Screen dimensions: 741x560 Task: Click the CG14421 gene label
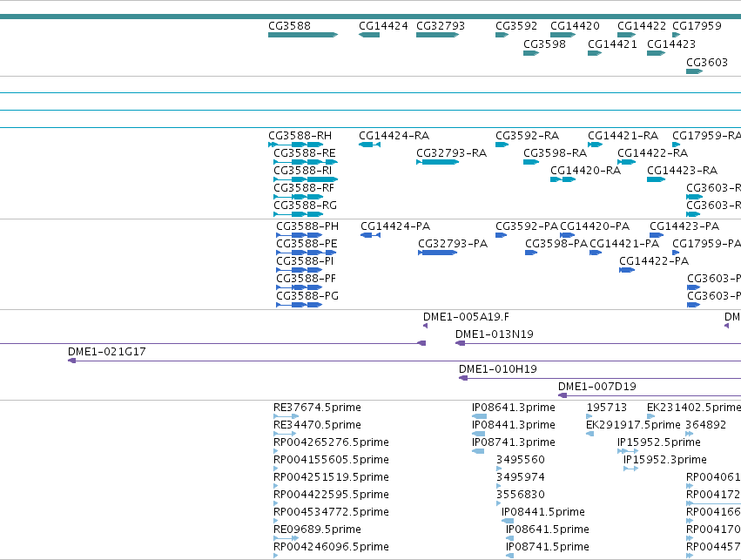point(612,44)
